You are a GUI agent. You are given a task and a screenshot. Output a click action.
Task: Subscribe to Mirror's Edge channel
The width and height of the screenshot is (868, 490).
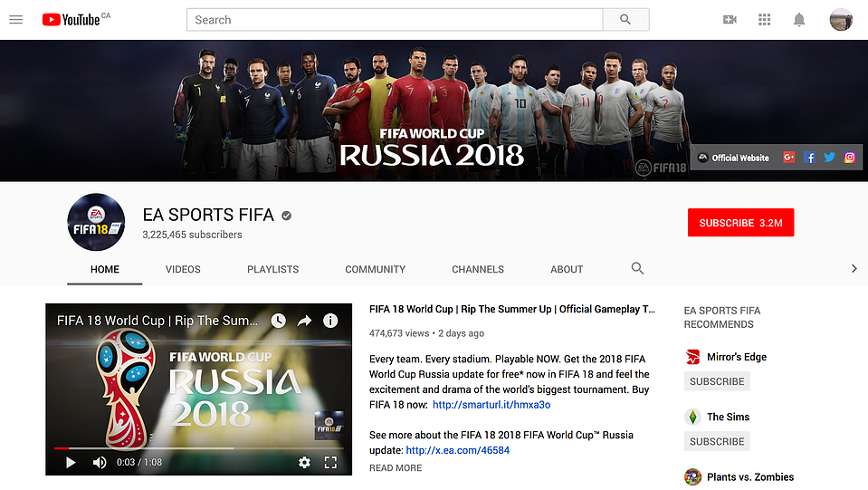(717, 381)
